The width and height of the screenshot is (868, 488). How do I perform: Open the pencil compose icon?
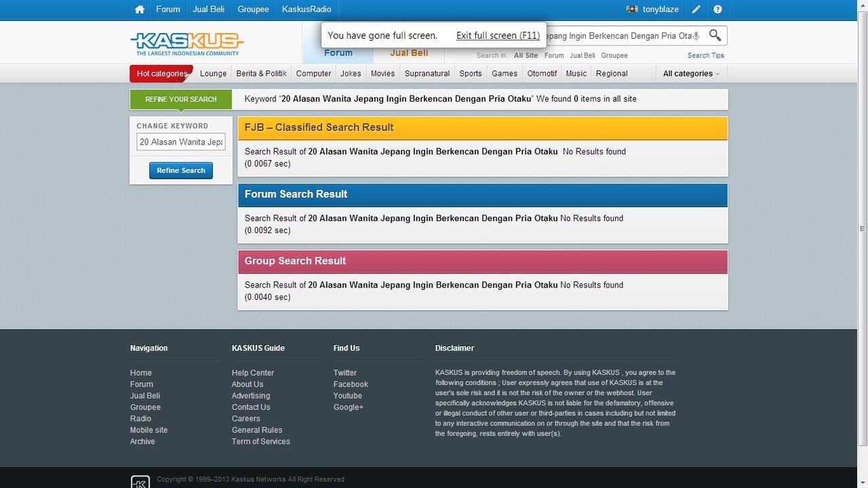[696, 9]
